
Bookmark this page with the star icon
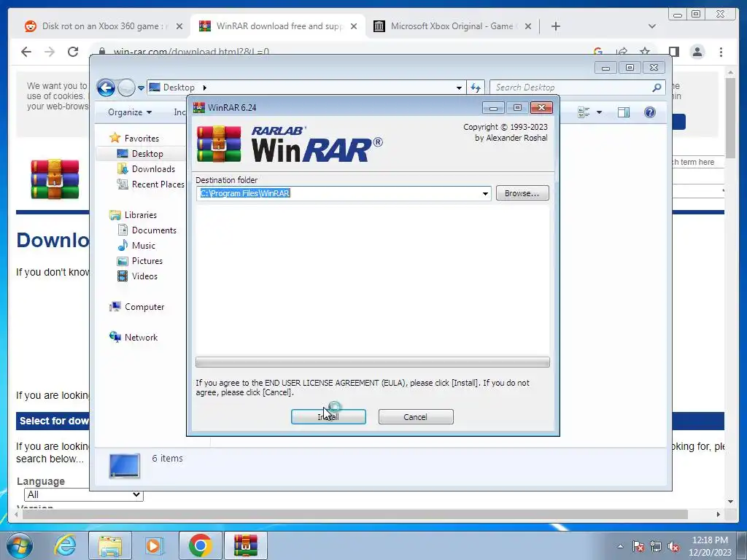(645, 52)
